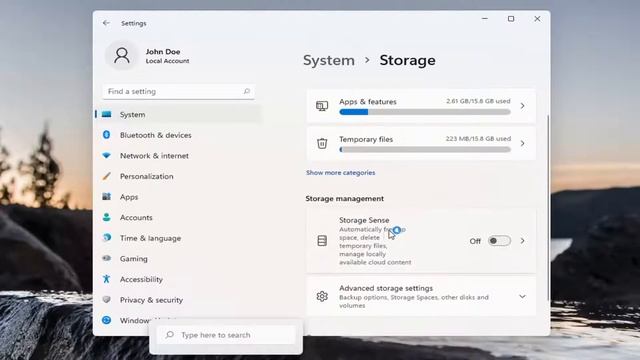Click the Advanced storage settings gear icon
Screen dimensions: 640x360
pyautogui.click(x=322, y=296)
